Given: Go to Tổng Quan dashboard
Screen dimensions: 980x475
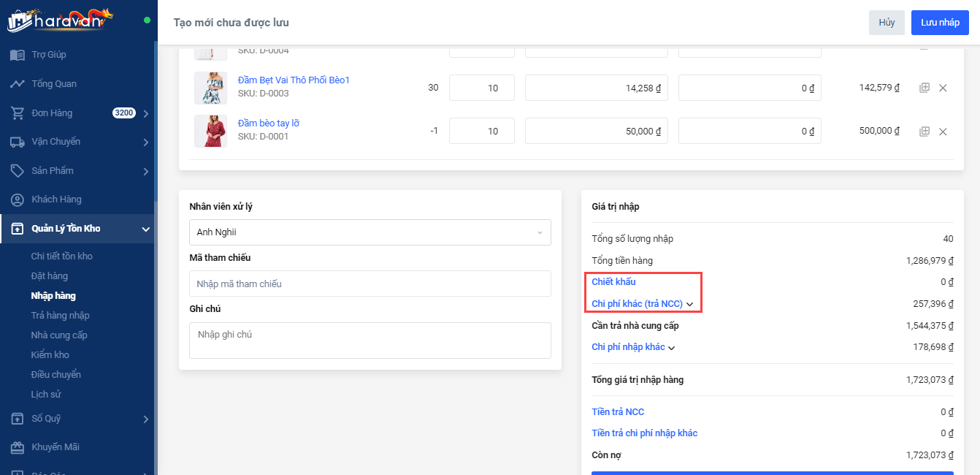Looking at the screenshot, I should click(x=53, y=84).
